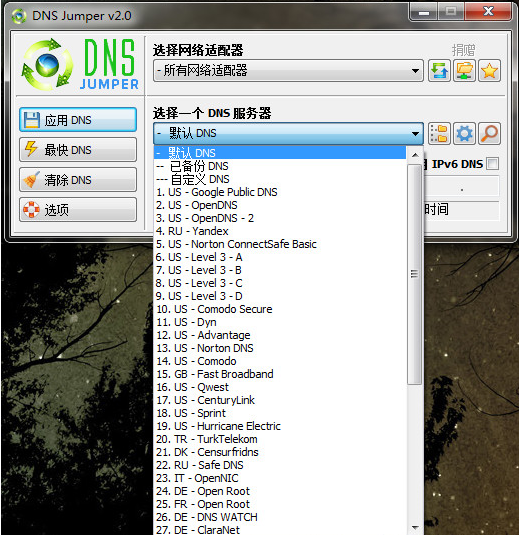Click the refresh network adapters icon
519x535 pixels.
[439, 71]
